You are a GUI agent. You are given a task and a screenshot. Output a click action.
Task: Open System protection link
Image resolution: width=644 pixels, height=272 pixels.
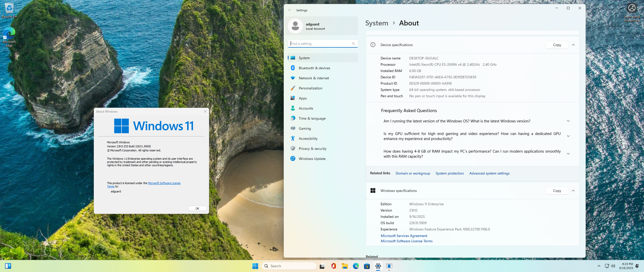pos(450,173)
